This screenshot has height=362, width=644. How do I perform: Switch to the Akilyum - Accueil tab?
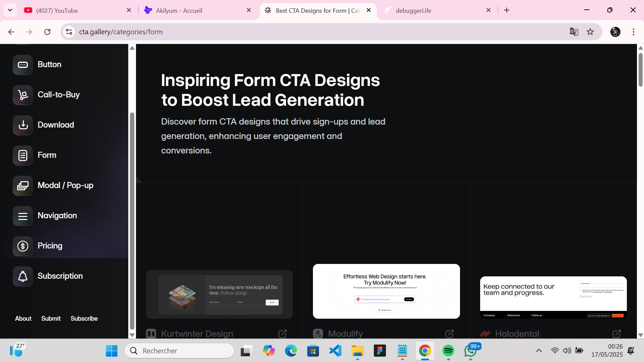click(x=198, y=10)
